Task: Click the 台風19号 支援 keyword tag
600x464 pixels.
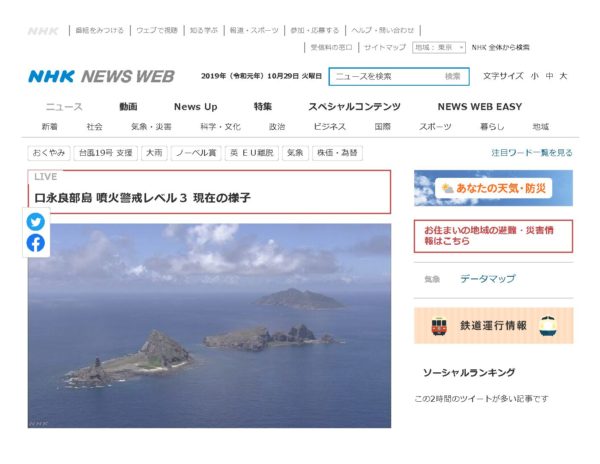Action: tap(106, 153)
